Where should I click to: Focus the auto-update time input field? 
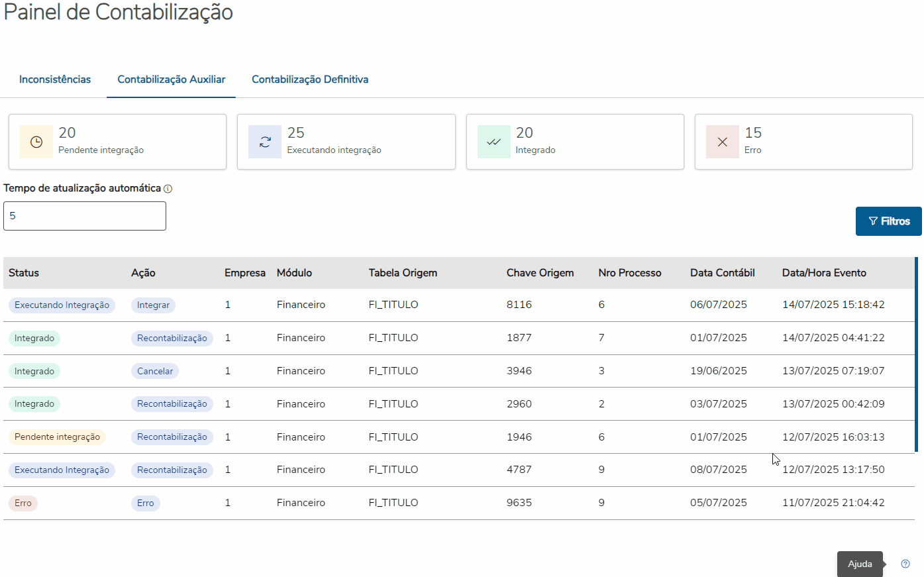(85, 216)
